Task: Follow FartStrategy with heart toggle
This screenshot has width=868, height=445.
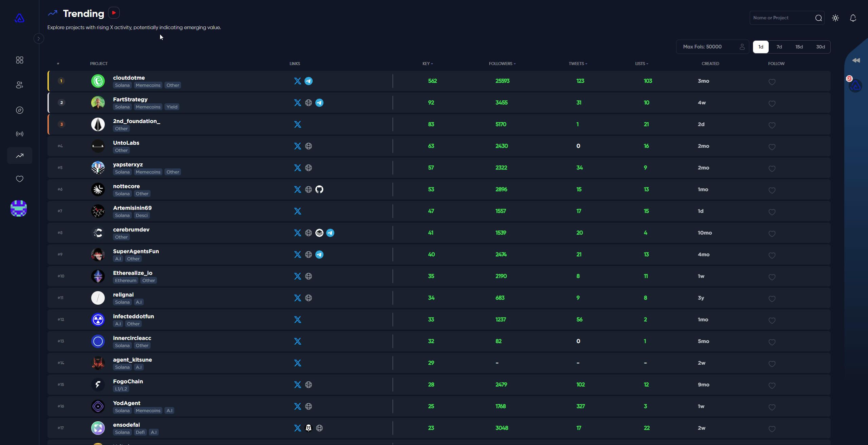Action: (x=772, y=103)
